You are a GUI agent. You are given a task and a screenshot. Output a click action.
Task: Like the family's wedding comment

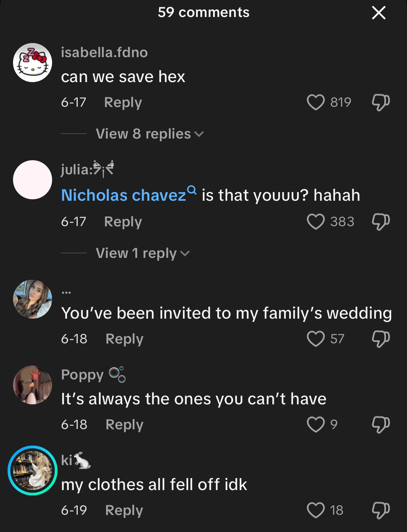point(315,339)
